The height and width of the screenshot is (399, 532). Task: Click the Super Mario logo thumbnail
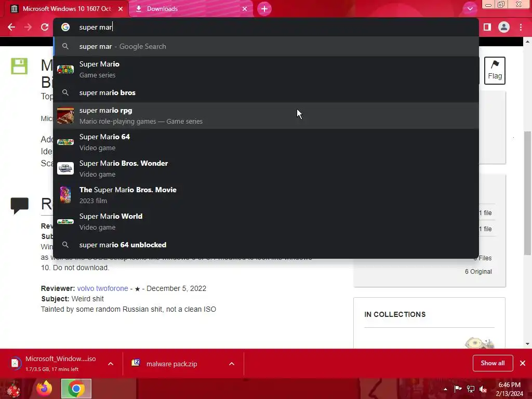click(x=65, y=70)
